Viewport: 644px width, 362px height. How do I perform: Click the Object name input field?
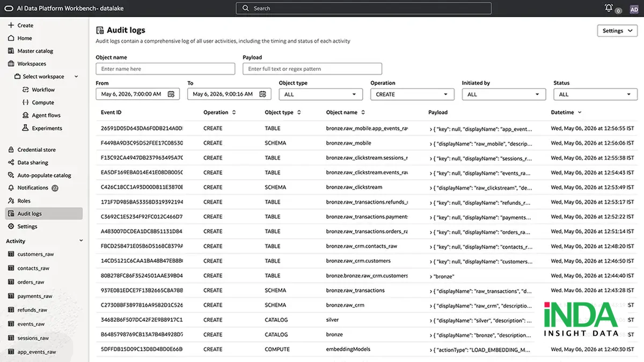[x=165, y=69]
